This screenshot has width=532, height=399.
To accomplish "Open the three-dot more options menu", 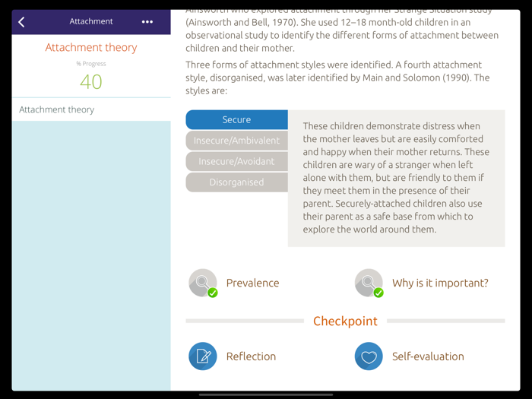I will (147, 22).
